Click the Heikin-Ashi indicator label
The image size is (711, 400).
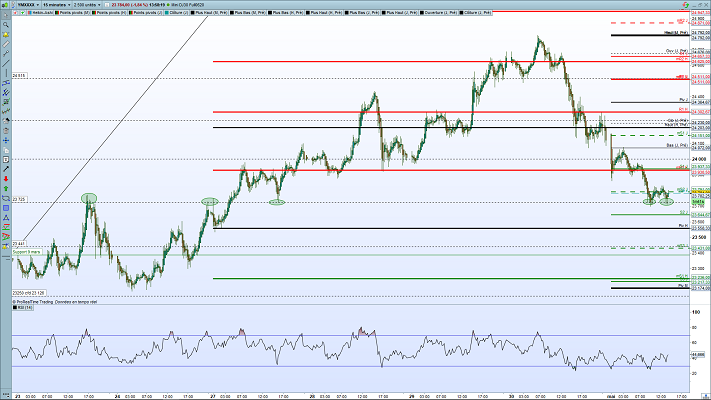(x=42, y=13)
